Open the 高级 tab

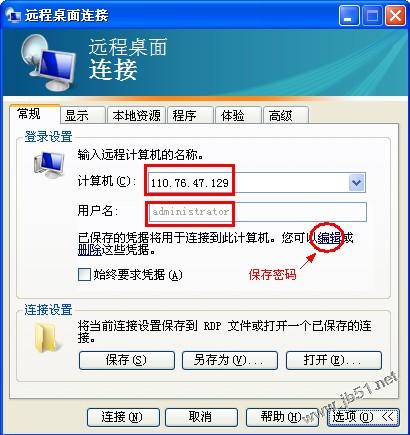286,115
